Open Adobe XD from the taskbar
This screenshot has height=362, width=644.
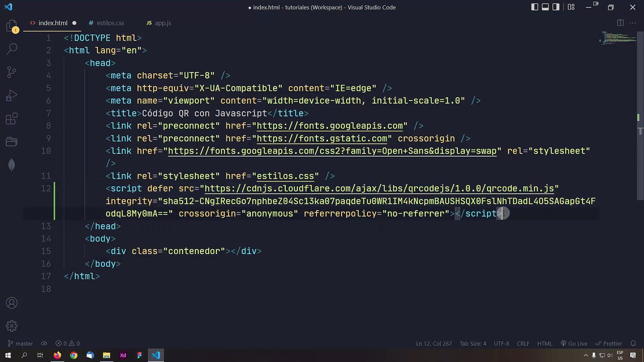click(x=123, y=355)
